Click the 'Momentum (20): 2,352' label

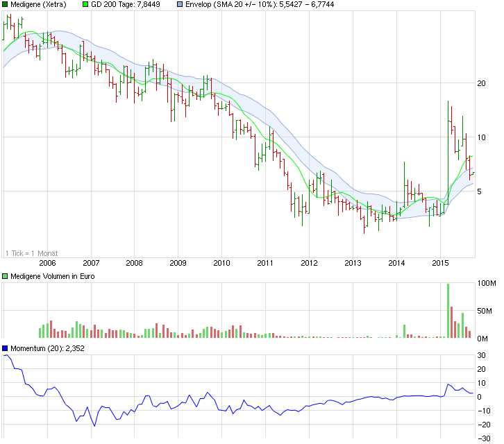coord(47,348)
